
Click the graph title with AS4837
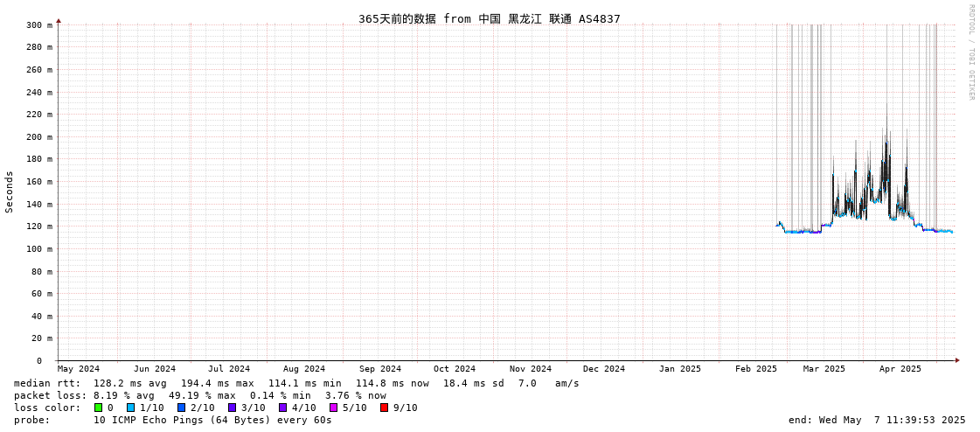(490, 18)
